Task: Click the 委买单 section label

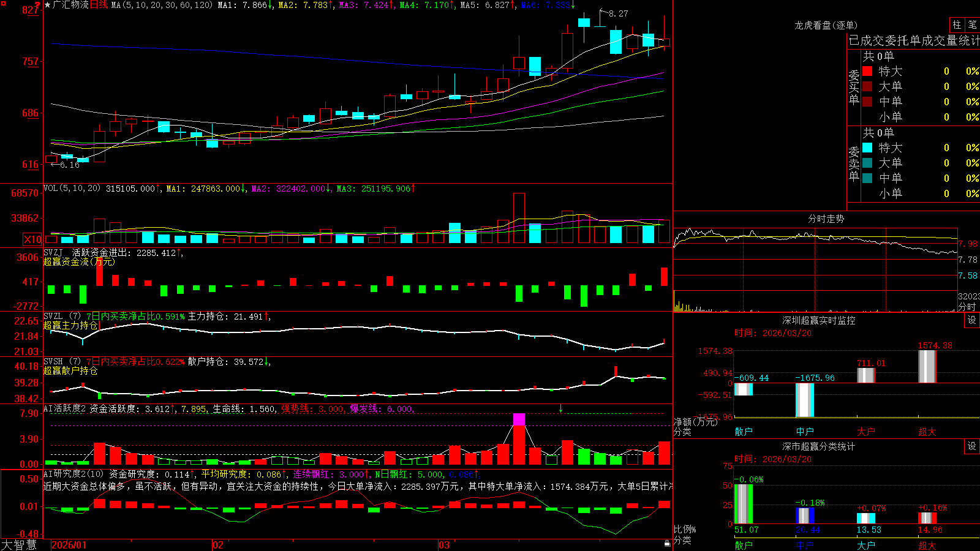Action: [854, 88]
